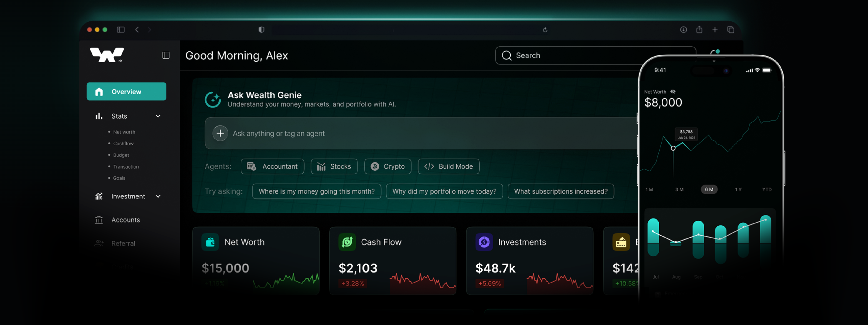868x325 pixels.
Task: Click the plus attach button
Action: click(220, 133)
